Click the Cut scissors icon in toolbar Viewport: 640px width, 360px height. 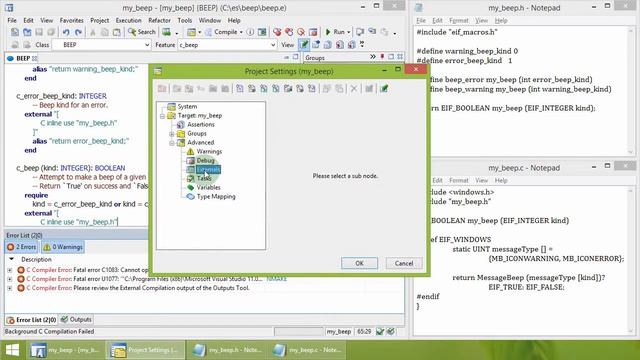[93, 32]
